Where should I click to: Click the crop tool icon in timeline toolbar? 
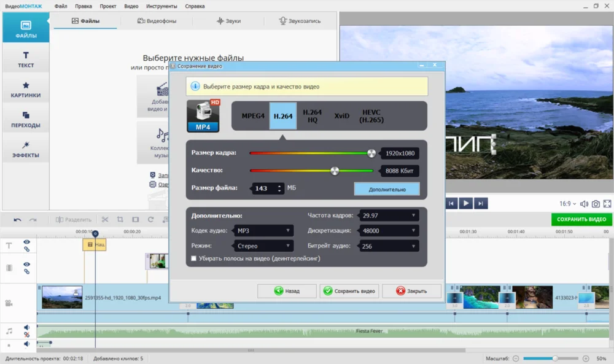tap(120, 219)
